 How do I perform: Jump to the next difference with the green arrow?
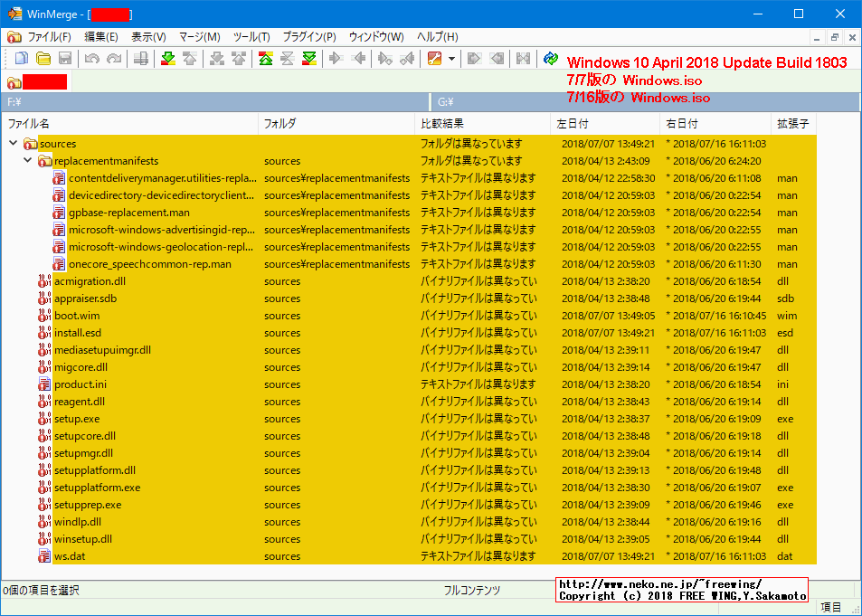(x=167, y=58)
